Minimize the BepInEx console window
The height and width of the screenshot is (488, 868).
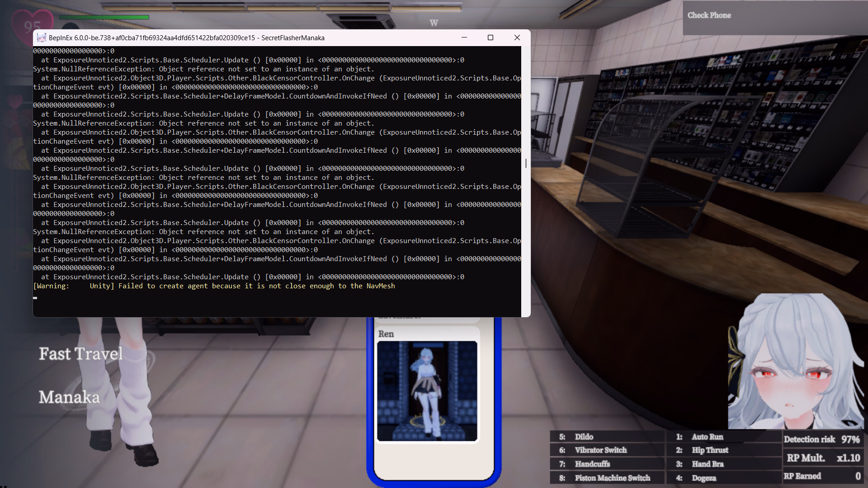[464, 38]
